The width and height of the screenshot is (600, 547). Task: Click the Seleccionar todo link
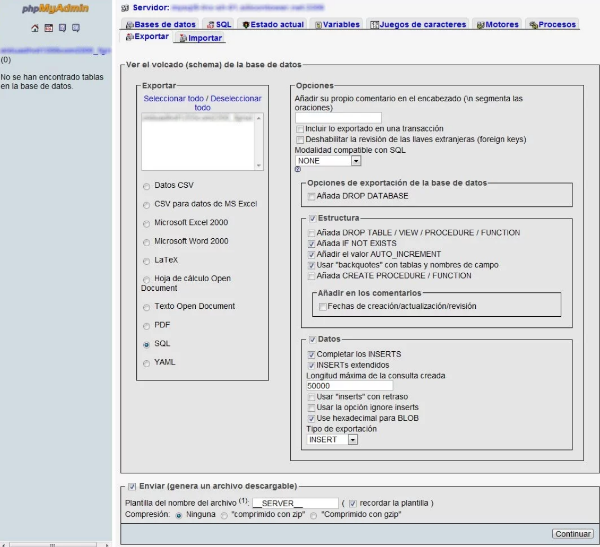tap(174, 98)
